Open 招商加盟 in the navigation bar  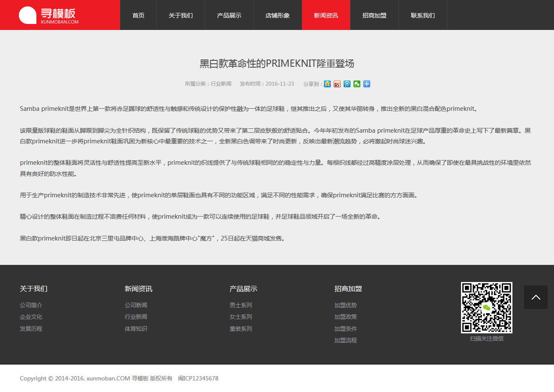coord(374,15)
